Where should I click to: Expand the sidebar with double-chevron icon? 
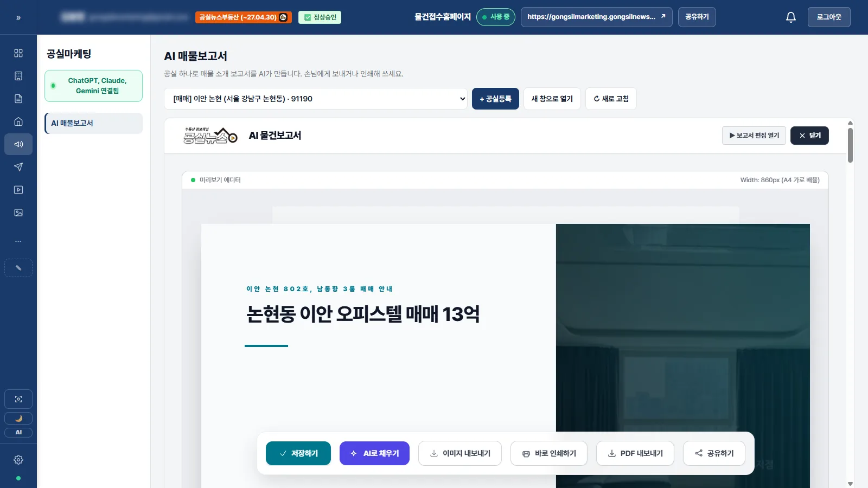[18, 18]
